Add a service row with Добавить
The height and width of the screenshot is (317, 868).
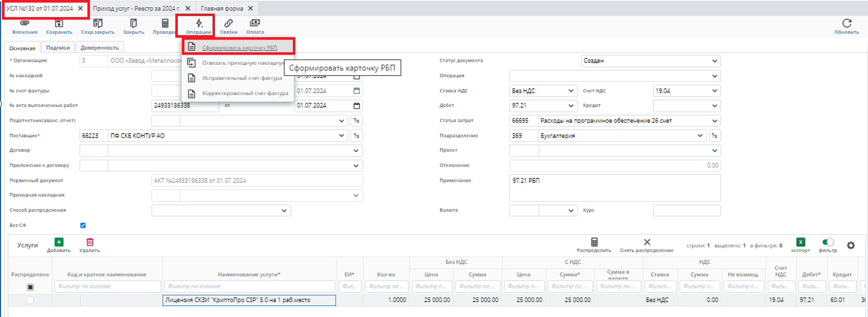coord(59,243)
